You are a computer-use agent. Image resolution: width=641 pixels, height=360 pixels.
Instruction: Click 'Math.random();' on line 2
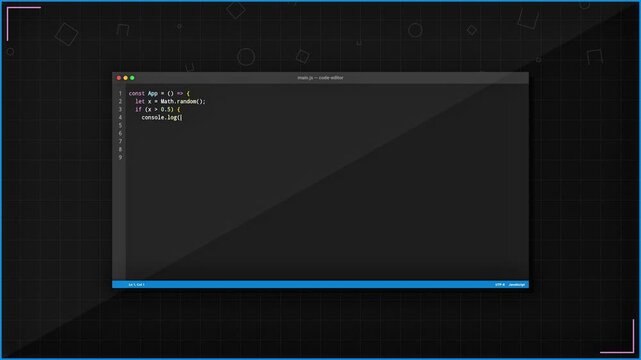click(183, 101)
